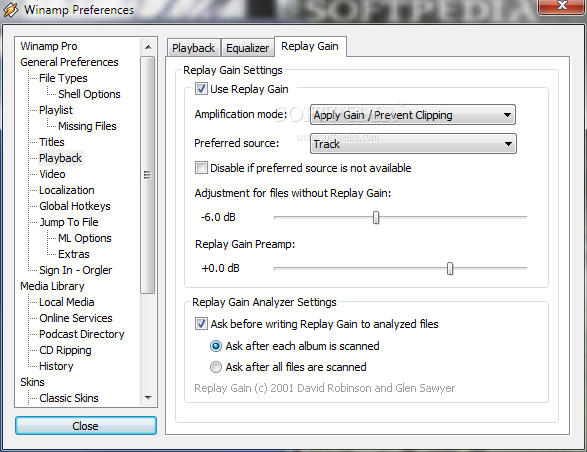The width and height of the screenshot is (587, 452).
Task: Click the Replay Gain Preamp slider thumb
Action: pos(450,268)
